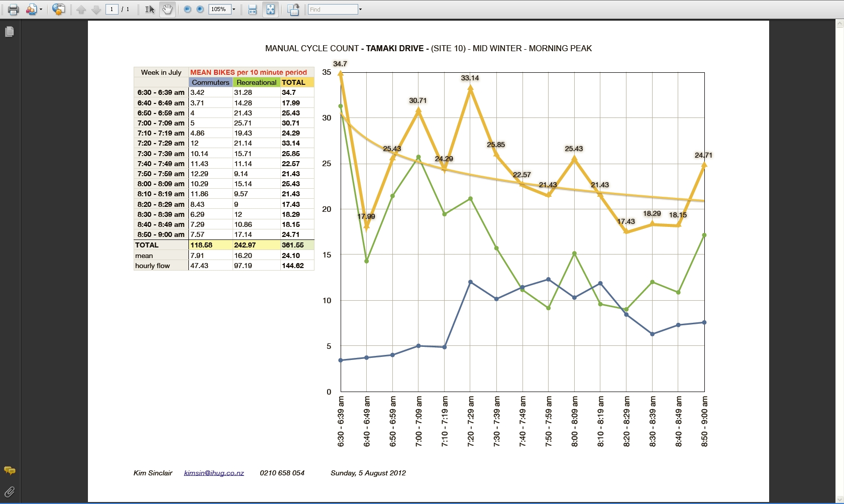Click the Zoom In plus button

200,10
